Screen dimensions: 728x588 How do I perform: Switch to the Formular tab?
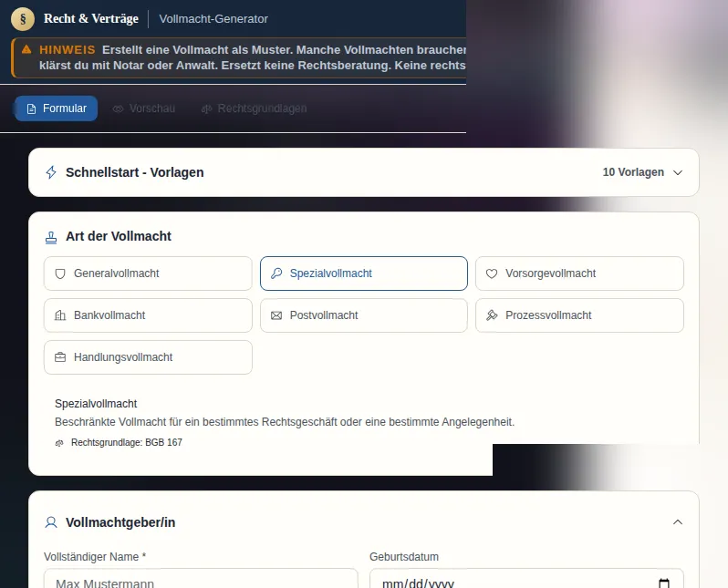click(57, 108)
